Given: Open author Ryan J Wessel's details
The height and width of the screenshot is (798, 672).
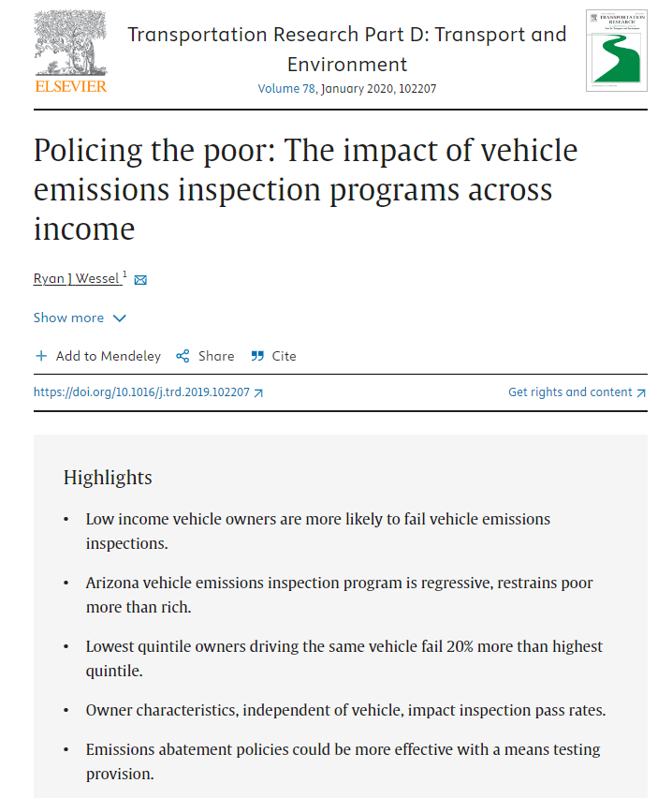Looking at the screenshot, I should pos(77,279).
